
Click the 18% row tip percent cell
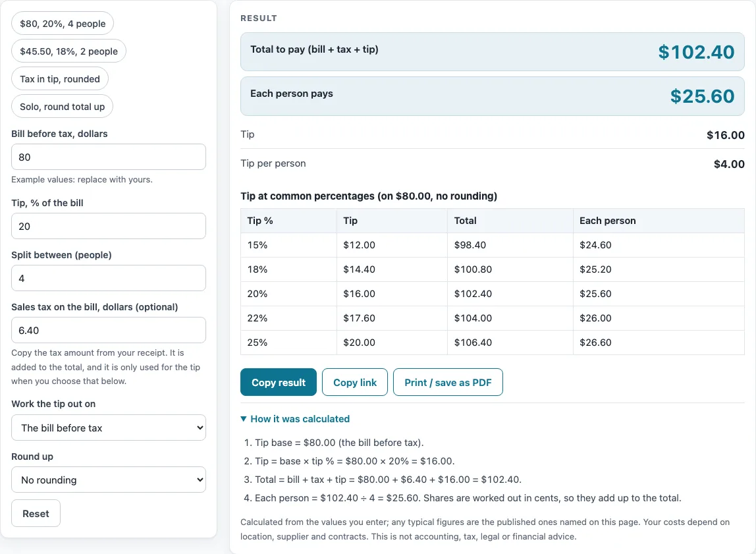pyautogui.click(x=288, y=269)
